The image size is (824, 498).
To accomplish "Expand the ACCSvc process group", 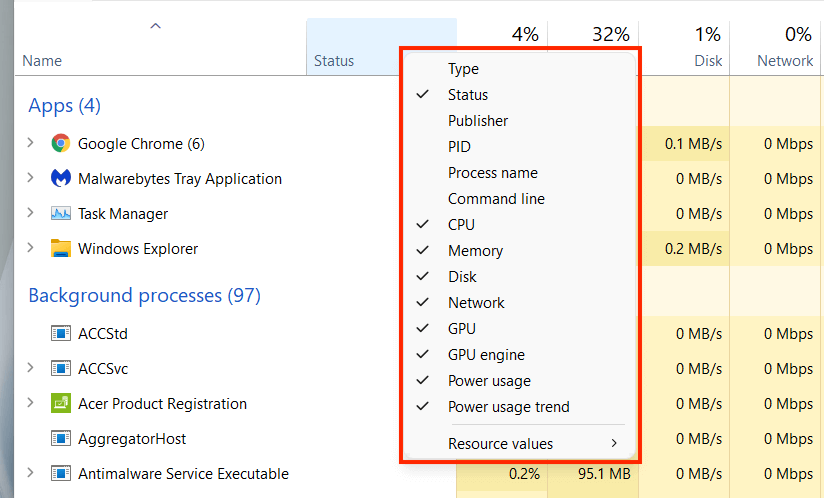I will point(30,368).
